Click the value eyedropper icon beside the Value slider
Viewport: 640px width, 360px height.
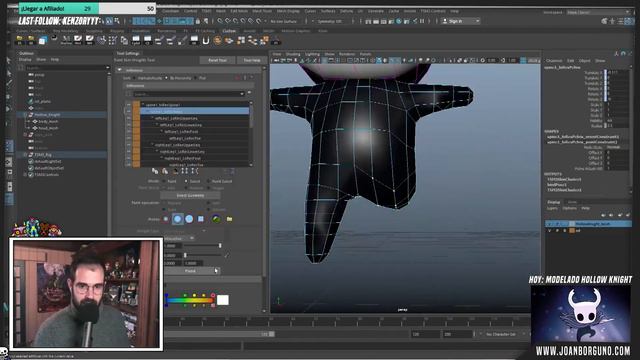point(227,256)
